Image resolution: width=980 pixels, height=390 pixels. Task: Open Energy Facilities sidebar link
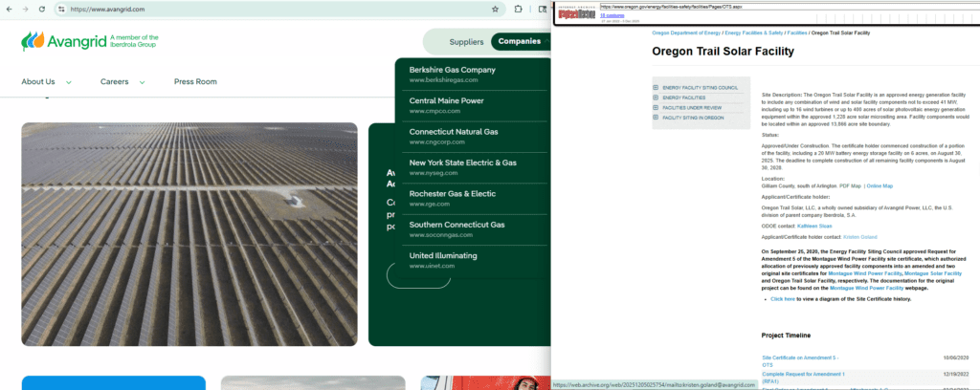pyautogui.click(x=683, y=97)
